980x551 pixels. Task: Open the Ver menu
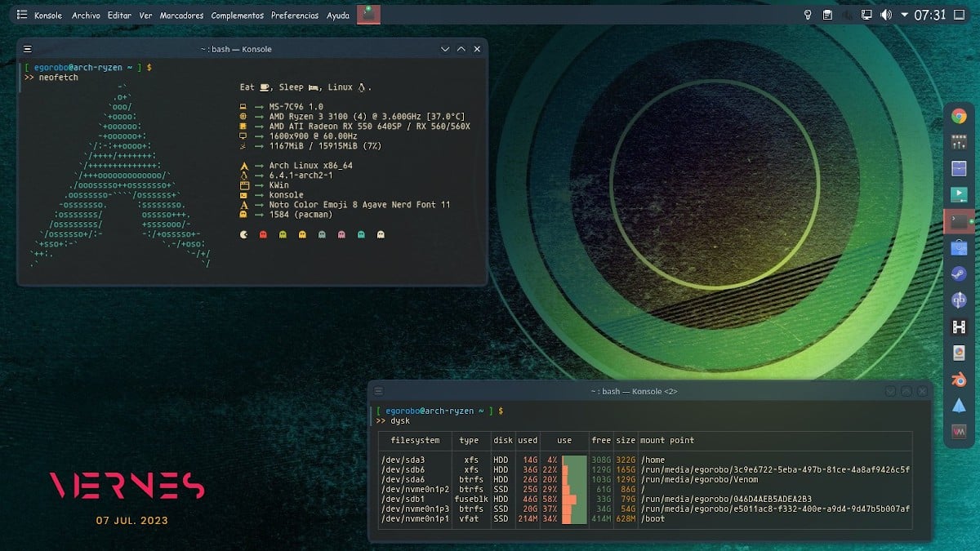[145, 16]
